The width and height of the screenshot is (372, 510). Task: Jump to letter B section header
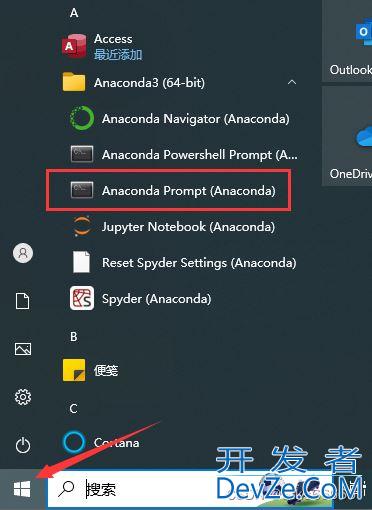click(74, 337)
